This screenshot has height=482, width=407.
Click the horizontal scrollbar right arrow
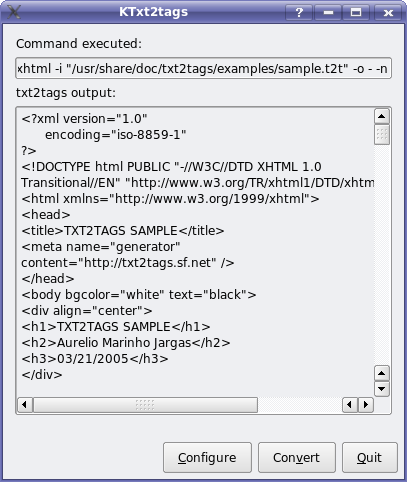[x=366, y=405]
